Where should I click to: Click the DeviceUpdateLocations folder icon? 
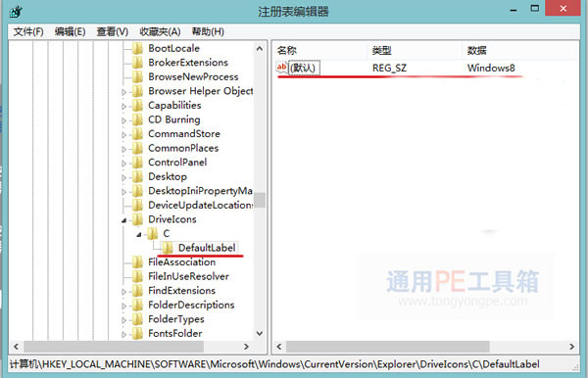click(137, 205)
